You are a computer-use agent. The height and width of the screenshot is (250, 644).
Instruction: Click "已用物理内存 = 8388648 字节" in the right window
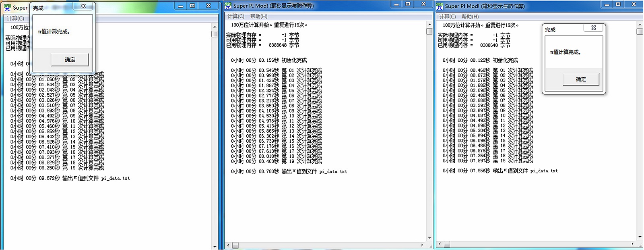(474, 45)
